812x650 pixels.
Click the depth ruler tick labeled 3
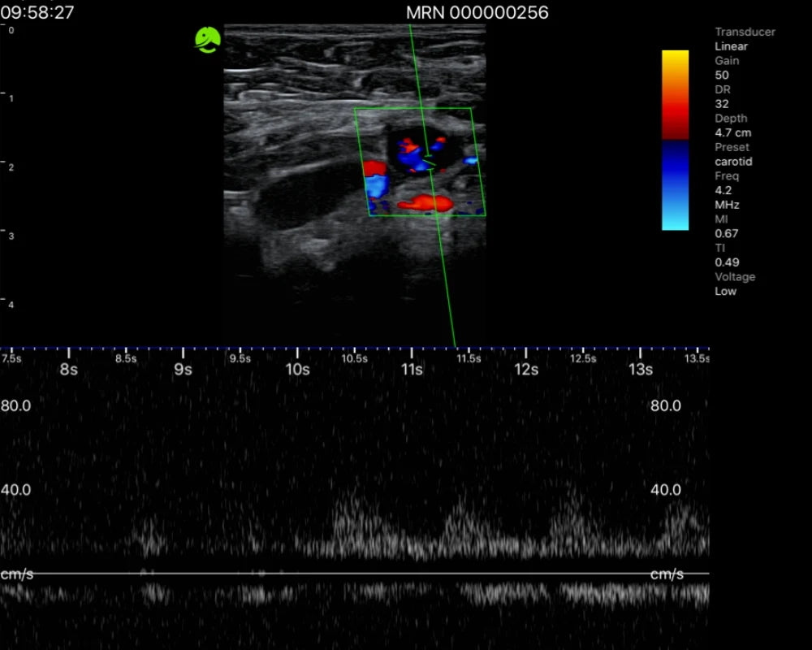(x=11, y=236)
